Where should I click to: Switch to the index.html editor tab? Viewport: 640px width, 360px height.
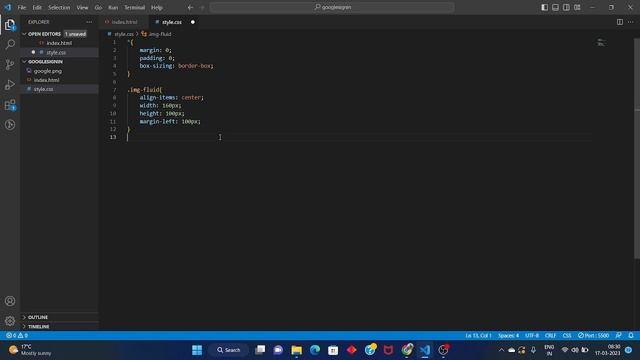click(x=124, y=22)
